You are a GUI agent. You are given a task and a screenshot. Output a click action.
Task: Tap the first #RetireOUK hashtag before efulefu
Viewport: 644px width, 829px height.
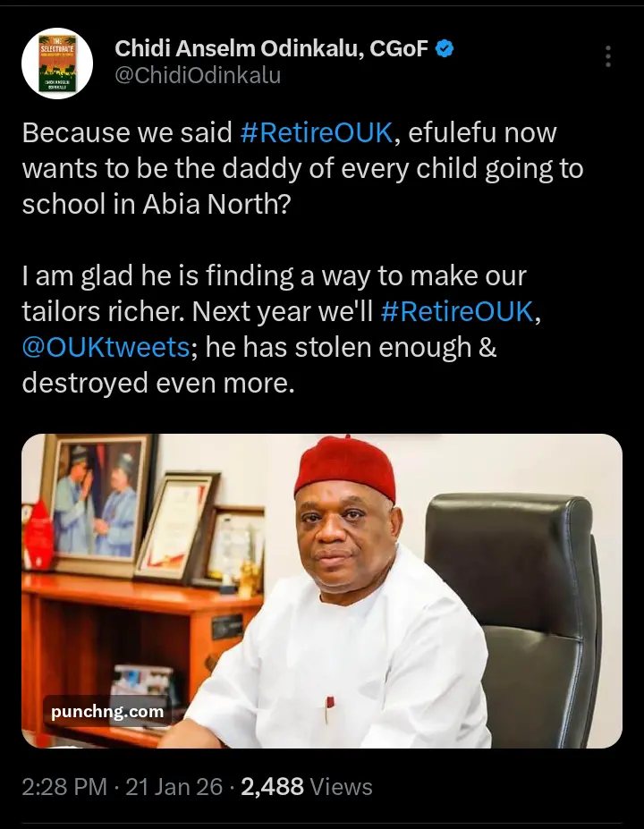(x=317, y=133)
